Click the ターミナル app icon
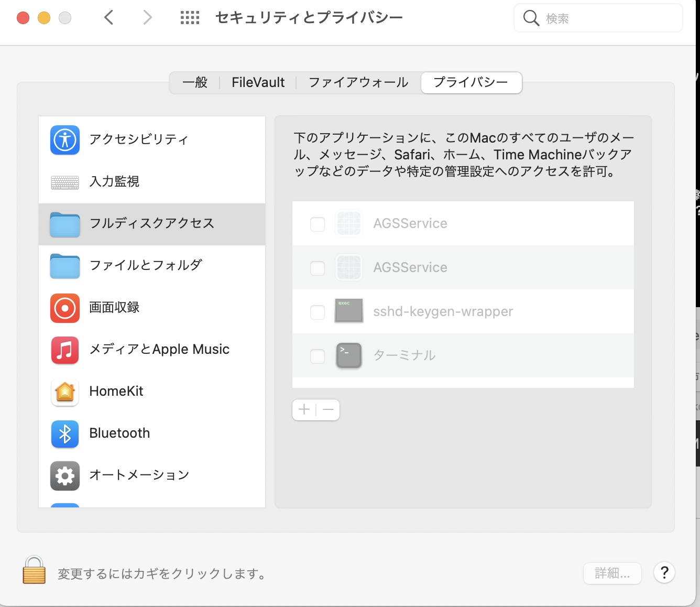 pyautogui.click(x=349, y=355)
